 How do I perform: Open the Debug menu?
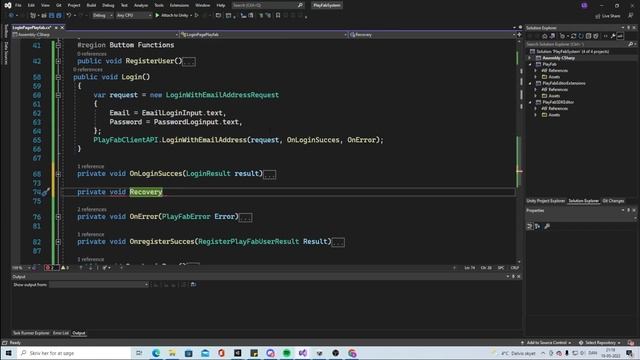108,5
